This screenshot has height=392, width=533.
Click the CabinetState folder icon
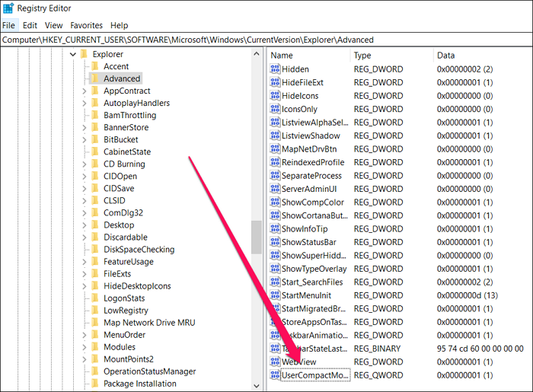(95, 151)
